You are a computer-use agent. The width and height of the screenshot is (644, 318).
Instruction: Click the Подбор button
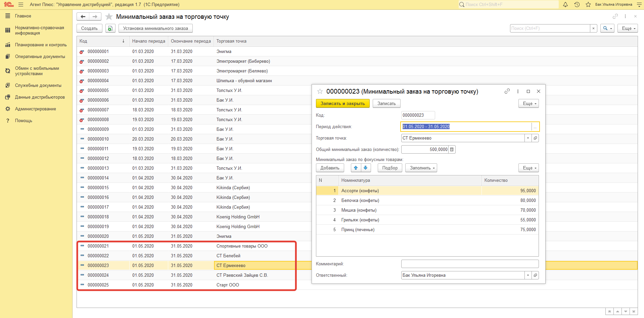[390, 168]
